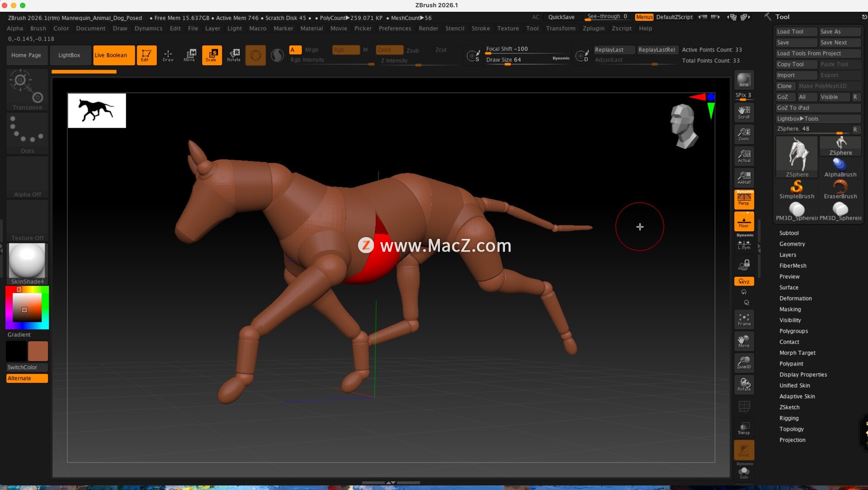The height and width of the screenshot is (490, 868).
Task: Click the Load Tool button
Action: [795, 32]
